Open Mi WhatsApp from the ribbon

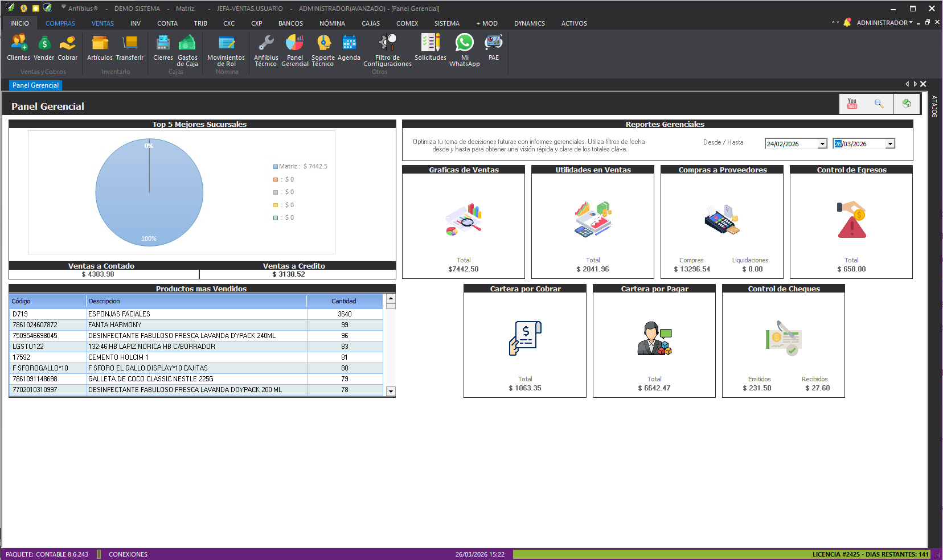464,43
